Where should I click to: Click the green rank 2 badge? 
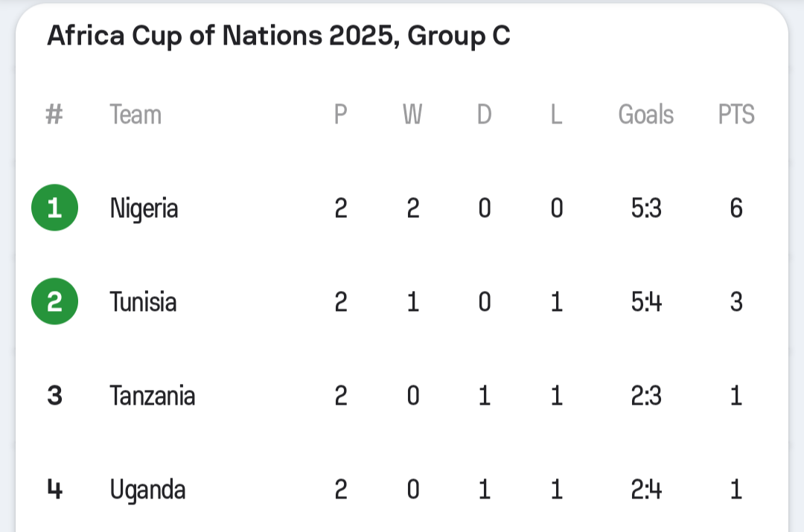point(54,302)
